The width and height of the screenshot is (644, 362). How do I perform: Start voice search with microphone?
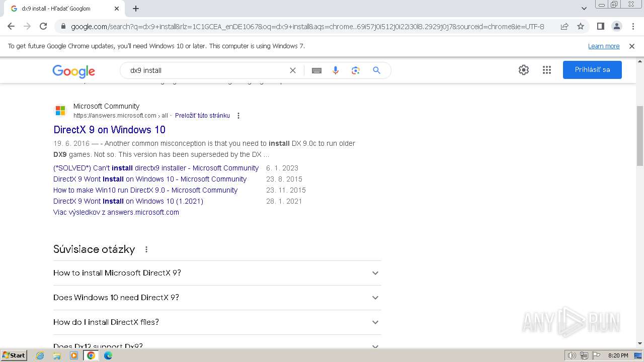[336, 70]
